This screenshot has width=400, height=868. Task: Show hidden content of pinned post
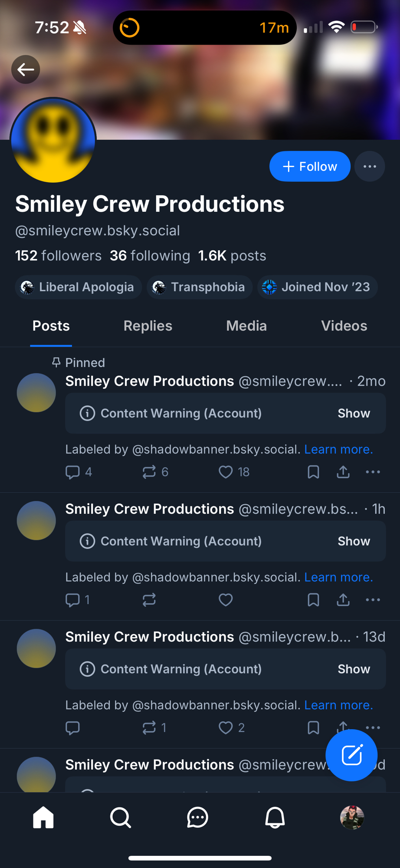[354, 413]
